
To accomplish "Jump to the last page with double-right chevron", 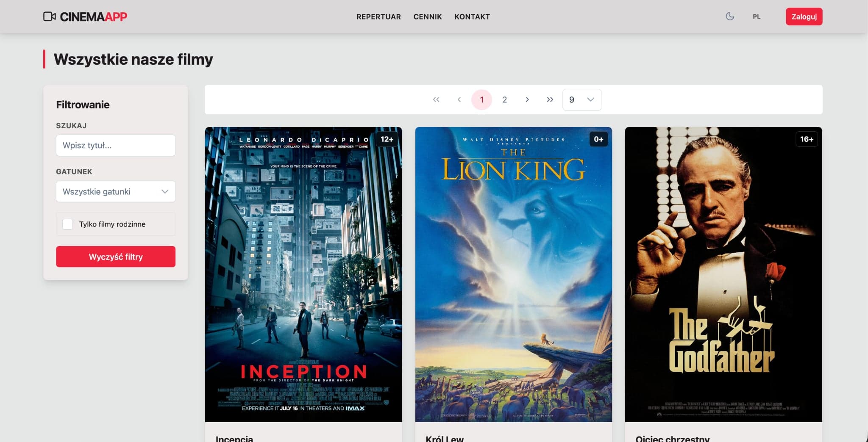I will [x=550, y=99].
